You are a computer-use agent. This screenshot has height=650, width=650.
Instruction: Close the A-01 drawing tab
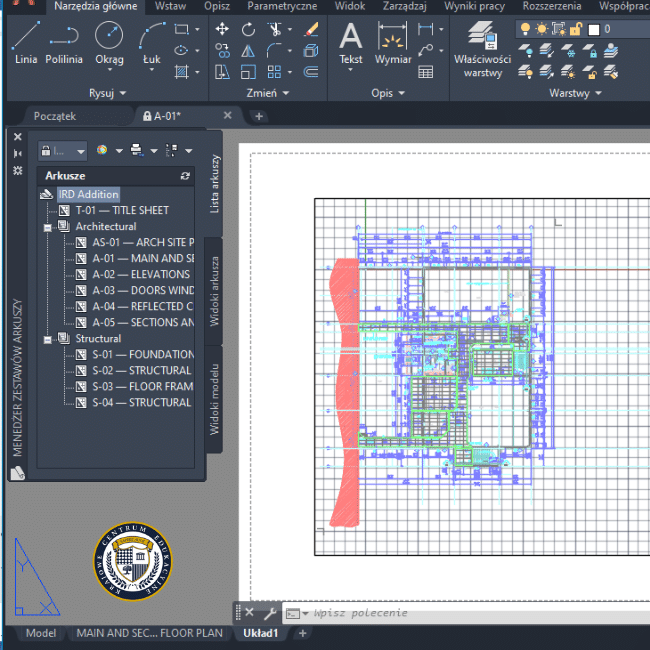(x=228, y=115)
